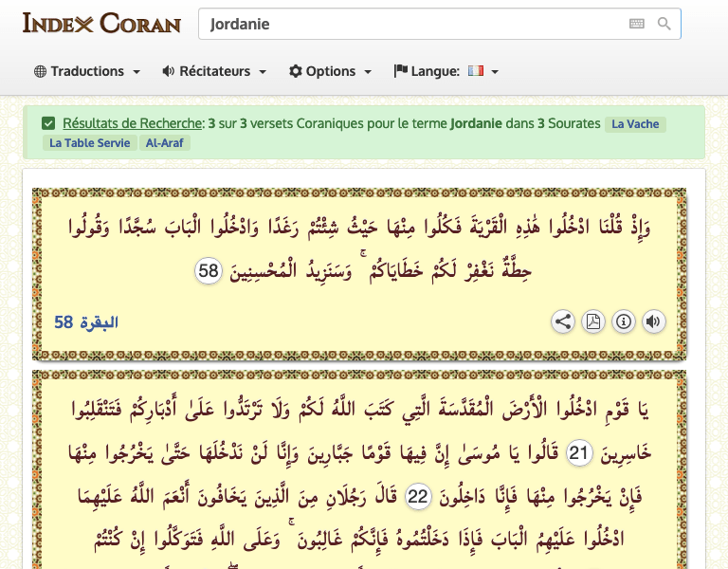Select the La Table Servie tag
This screenshot has height=569, width=728.
tap(88, 143)
